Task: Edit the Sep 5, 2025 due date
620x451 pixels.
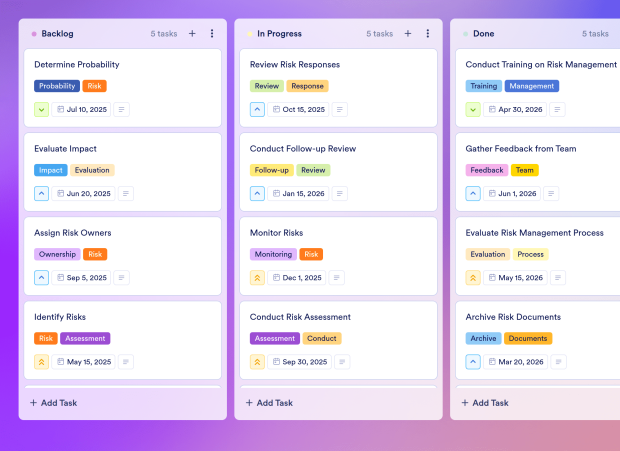Action: pyautogui.click(x=81, y=278)
